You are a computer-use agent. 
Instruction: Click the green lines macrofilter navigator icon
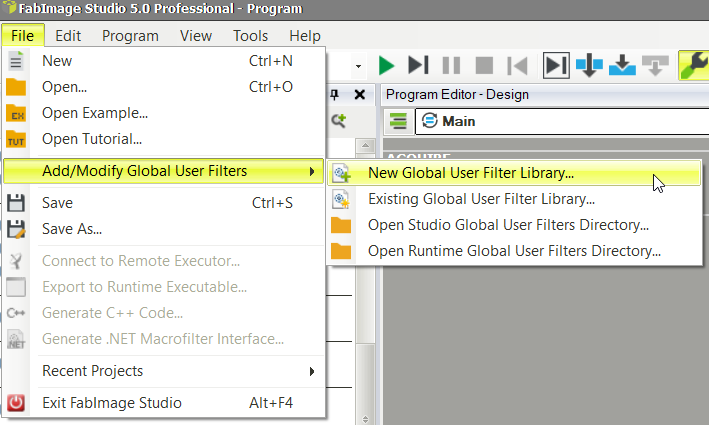(398, 121)
